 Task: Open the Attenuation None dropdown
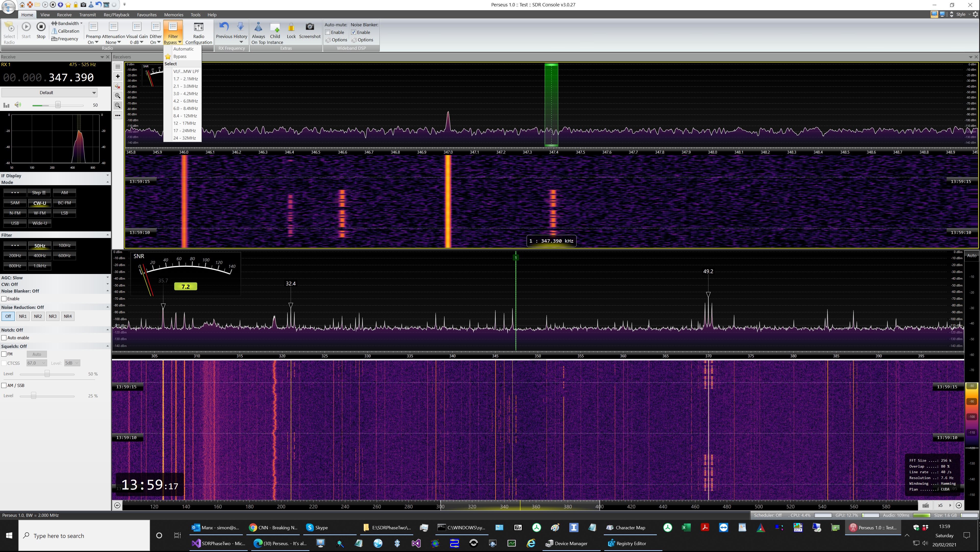tap(113, 42)
